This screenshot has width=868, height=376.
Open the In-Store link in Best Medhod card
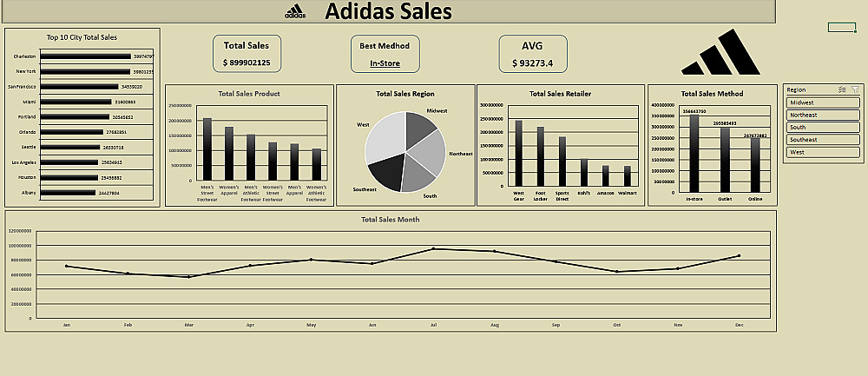pos(385,63)
